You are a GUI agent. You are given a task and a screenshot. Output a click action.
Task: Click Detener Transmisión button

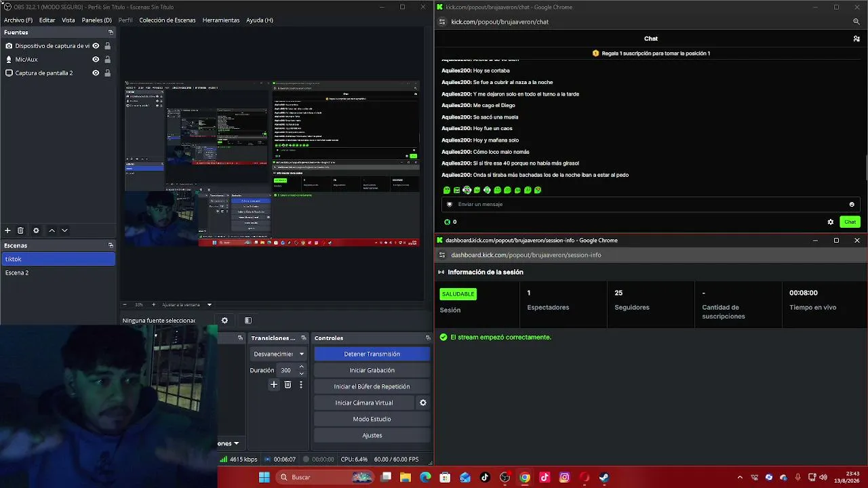tap(372, 354)
